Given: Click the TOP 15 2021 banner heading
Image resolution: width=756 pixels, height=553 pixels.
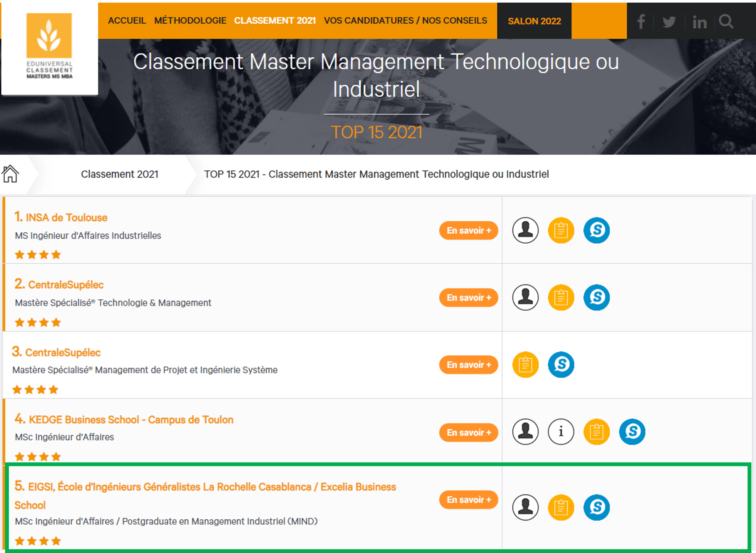Looking at the screenshot, I should tap(376, 132).
